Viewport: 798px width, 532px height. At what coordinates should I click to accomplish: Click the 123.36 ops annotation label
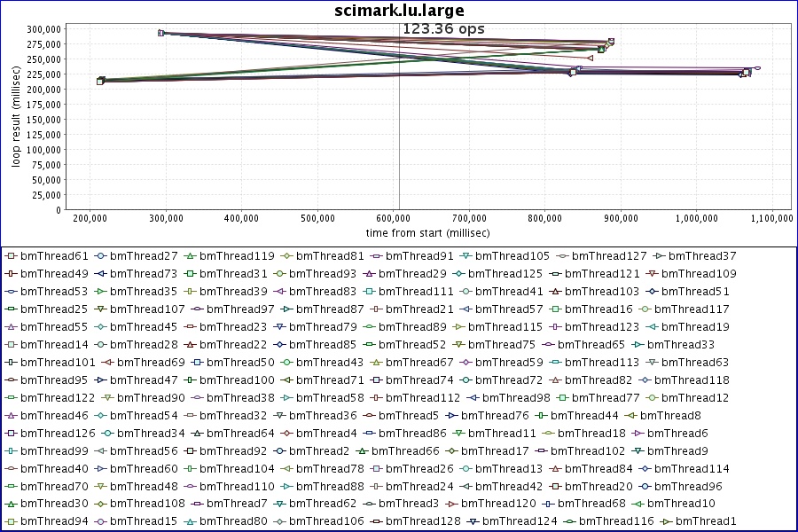[443, 28]
